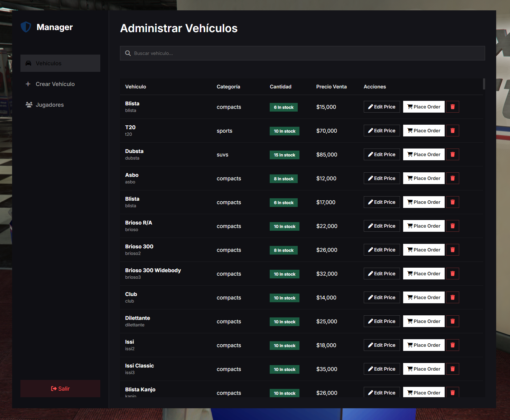Edit price of Asbo

(382, 178)
